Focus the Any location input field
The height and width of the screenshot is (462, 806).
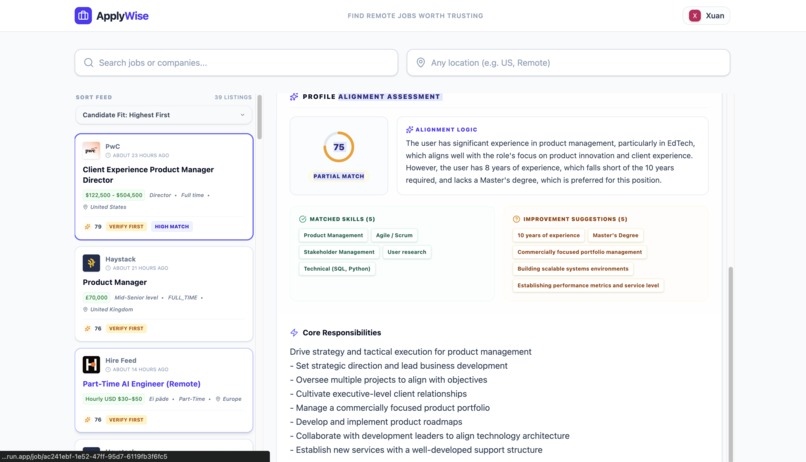point(569,63)
